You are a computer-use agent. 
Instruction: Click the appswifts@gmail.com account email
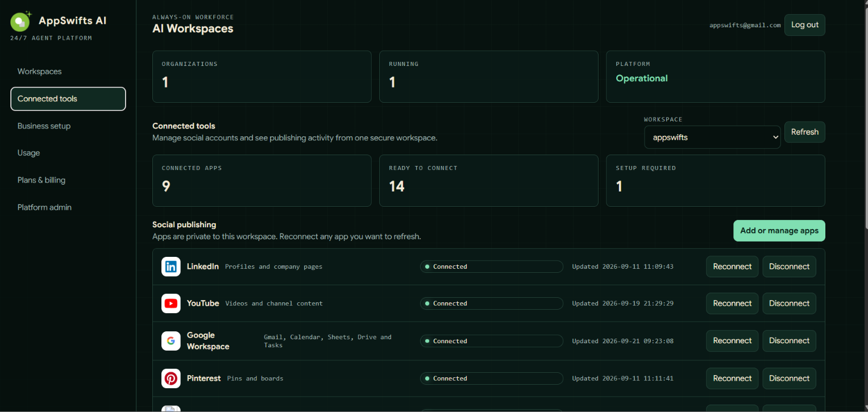[x=745, y=26]
